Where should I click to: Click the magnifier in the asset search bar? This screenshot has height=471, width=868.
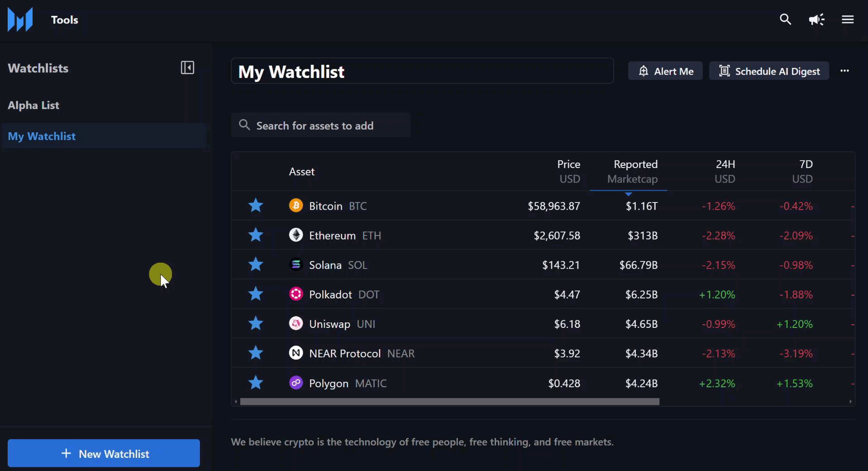[x=244, y=125]
